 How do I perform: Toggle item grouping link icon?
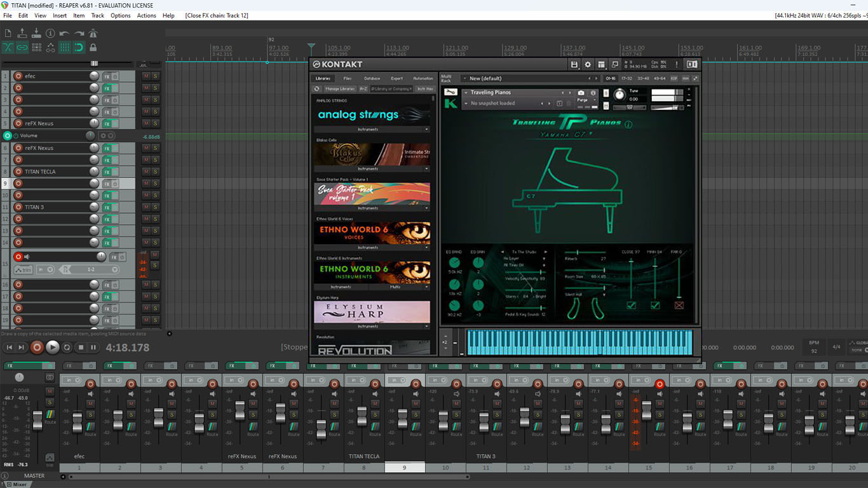(x=22, y=47)
